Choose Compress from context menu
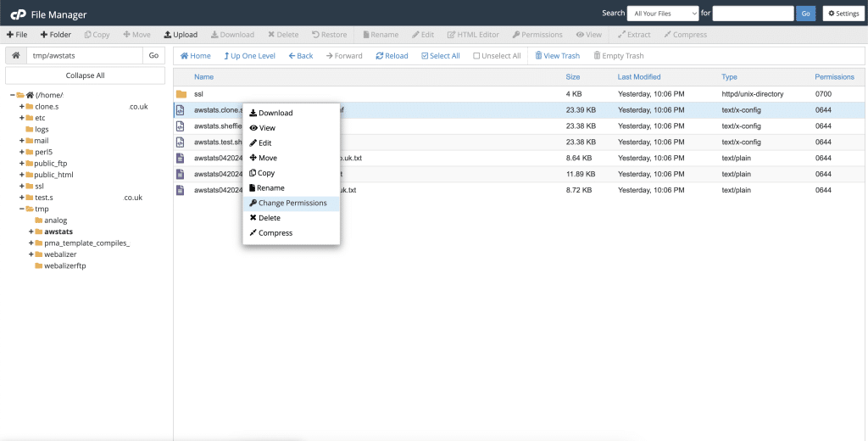Screen dimensions: 868x441 [292, 232]
